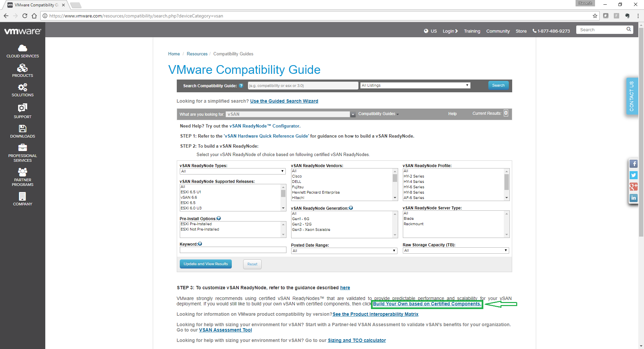Open the Partner Programs people icon

click(22, 172)
